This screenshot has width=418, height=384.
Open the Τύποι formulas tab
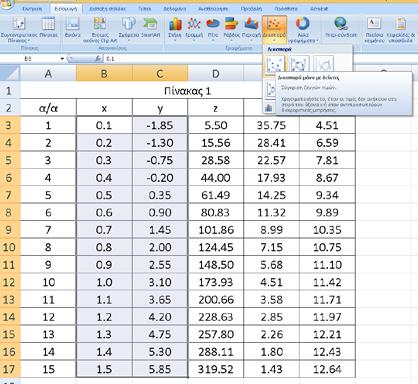pyautogui.click(x=144, y=9)
